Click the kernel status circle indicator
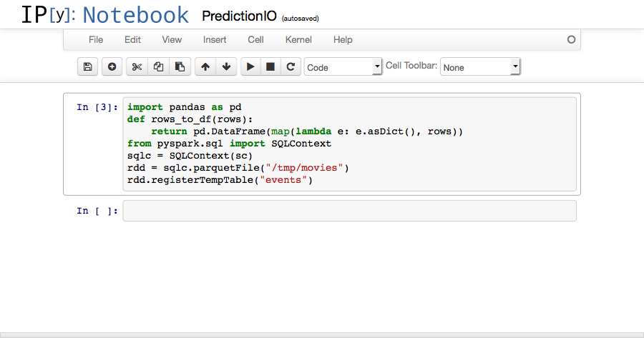This screenshot has width=644, height=338. pyautogui.click(x=571, y=40)
